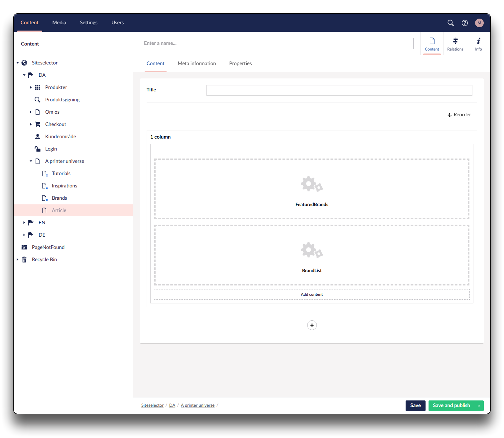Follow the Siteselector breadcrumb link
Screen dimensions: 504x438
click(x=152, y=405)
